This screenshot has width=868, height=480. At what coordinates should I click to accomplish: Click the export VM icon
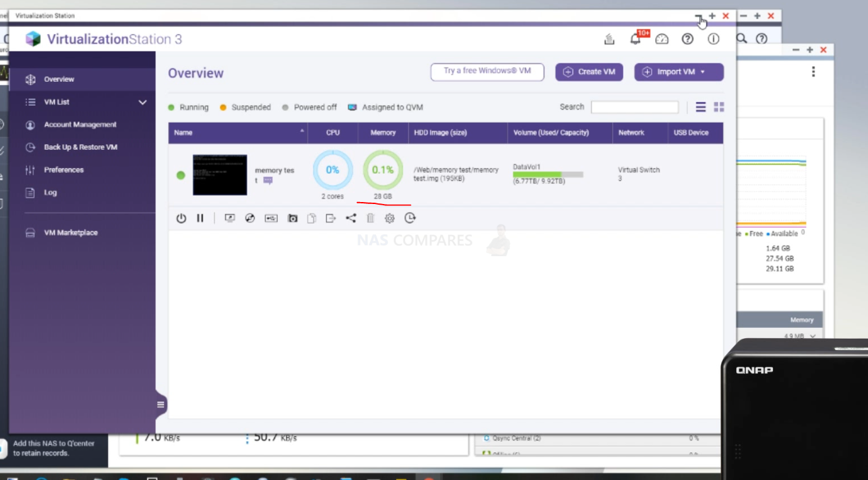pyautogui.click(x=331, y=219)
